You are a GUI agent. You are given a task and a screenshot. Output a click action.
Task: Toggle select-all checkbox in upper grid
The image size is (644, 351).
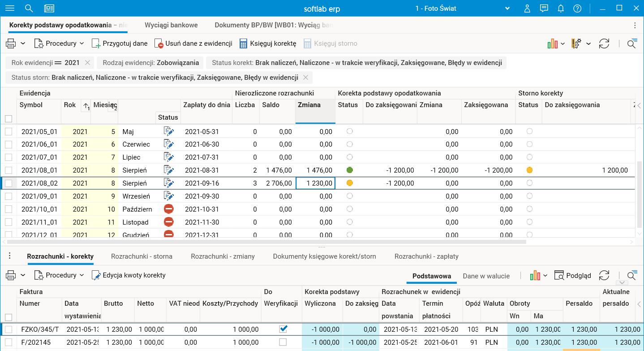point(9,119)
